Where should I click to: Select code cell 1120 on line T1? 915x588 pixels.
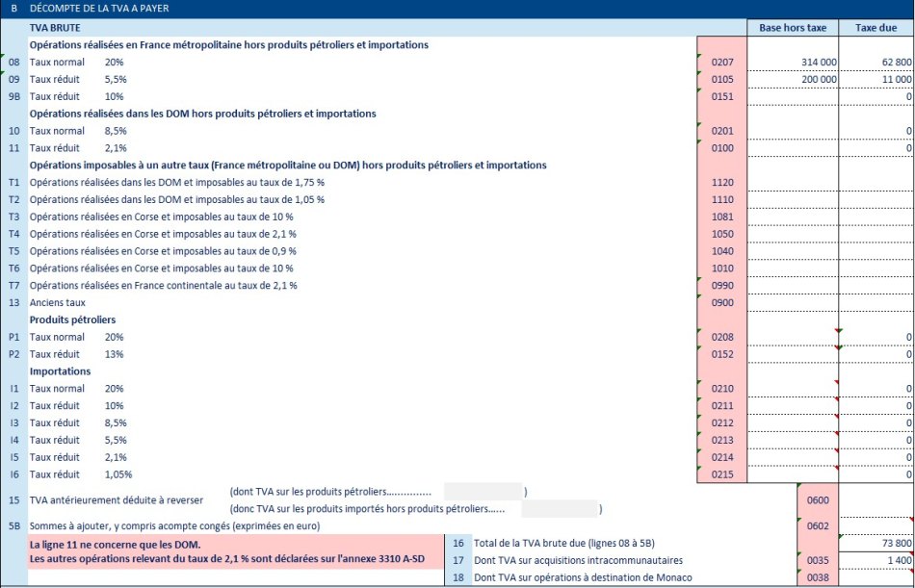coord(721,182)
